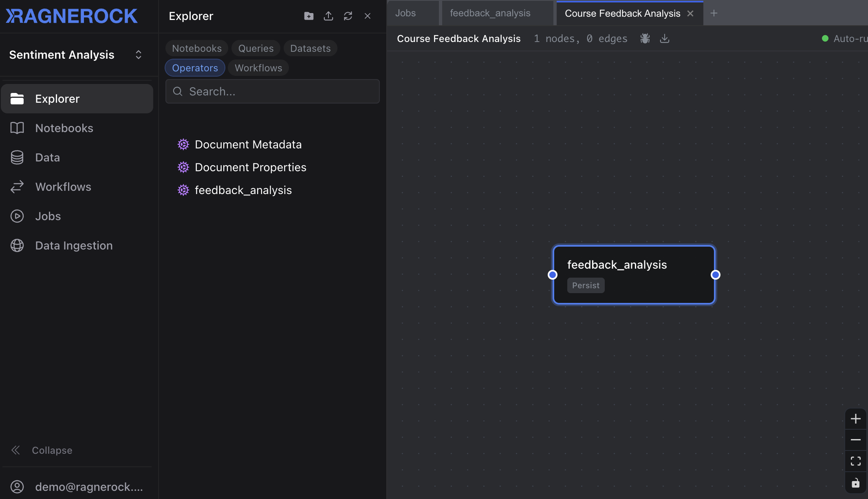Toggle the Operators filter chip
Image resolution: width=868 pixels, height=499 pixels.
click(195, 68)
